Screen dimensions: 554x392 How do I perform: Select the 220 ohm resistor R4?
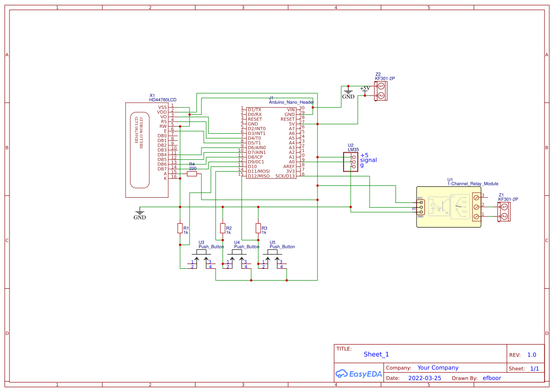tap(191, 174)
